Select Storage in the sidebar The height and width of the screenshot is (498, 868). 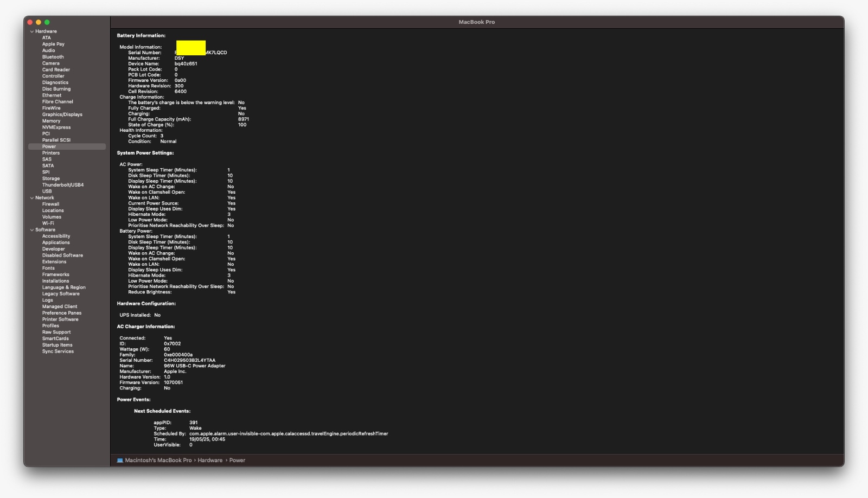(51, 179)
